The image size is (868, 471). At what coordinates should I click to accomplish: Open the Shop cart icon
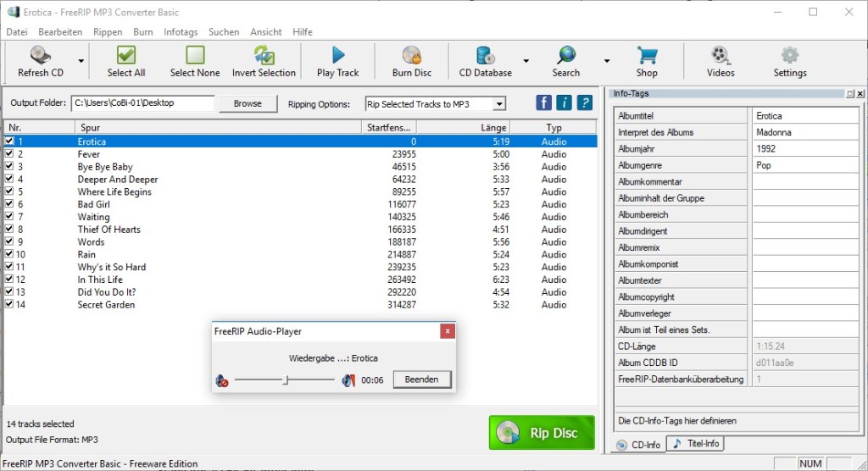(x=647, y=56)
